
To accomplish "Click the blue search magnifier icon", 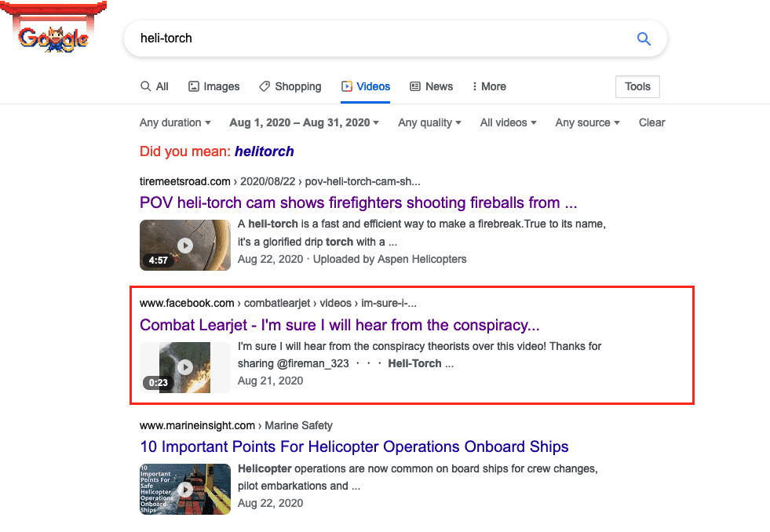I will (644, 38).
